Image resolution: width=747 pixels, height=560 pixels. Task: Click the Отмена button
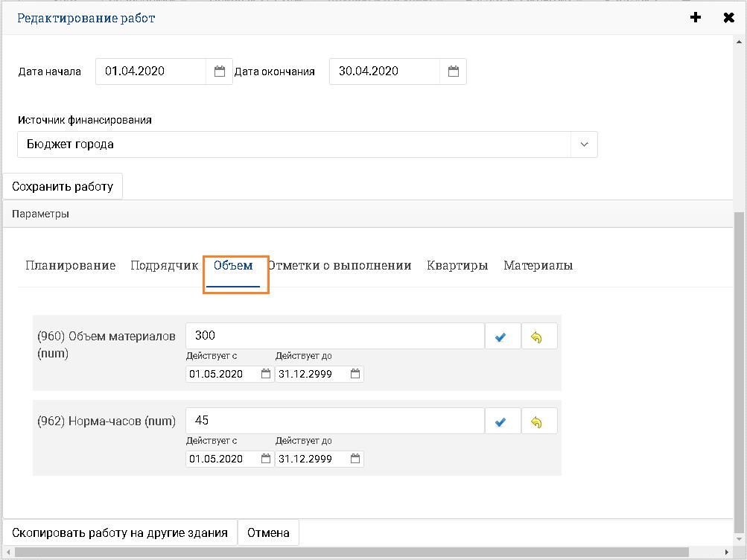[268, 532]
